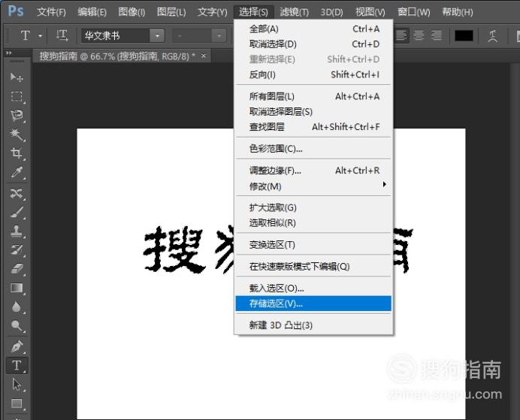
Task: Right align the text
Action: [x=437, y=35]
